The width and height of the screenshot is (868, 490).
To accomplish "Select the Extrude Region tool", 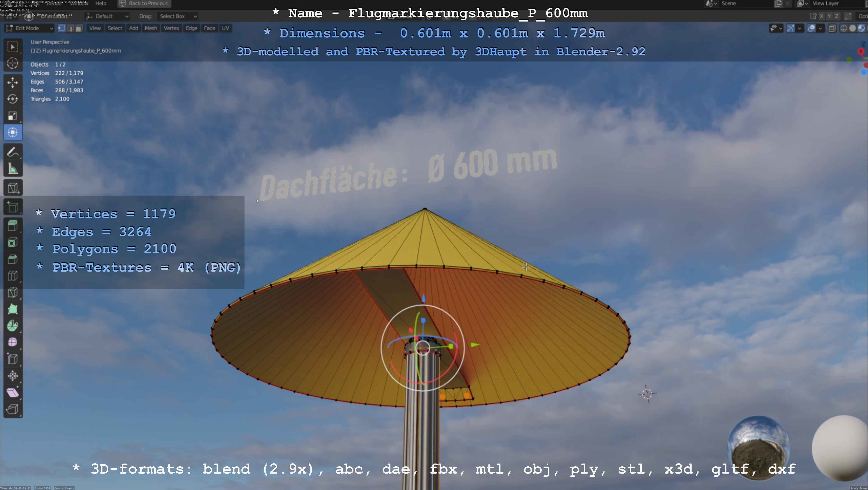I will tap(13, 226).
